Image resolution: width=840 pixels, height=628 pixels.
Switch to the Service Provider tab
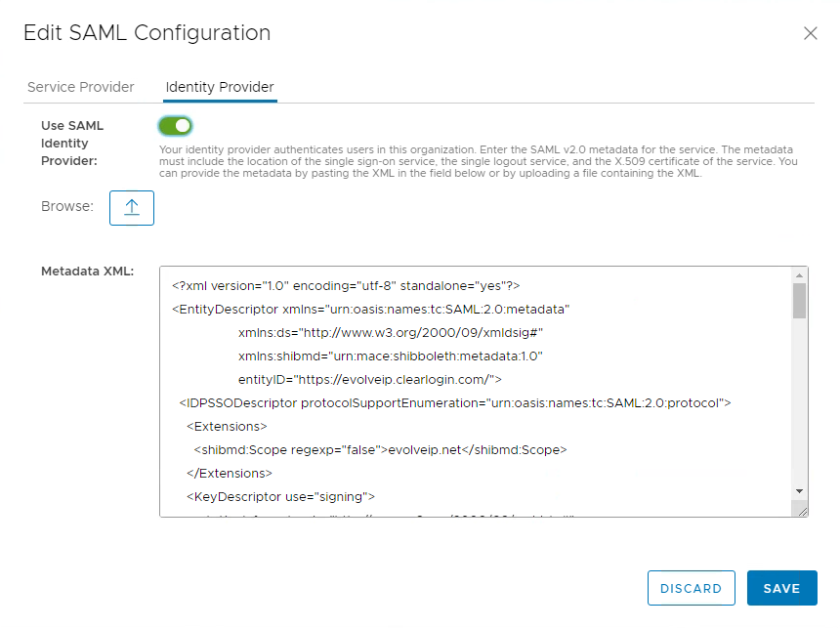81,87
